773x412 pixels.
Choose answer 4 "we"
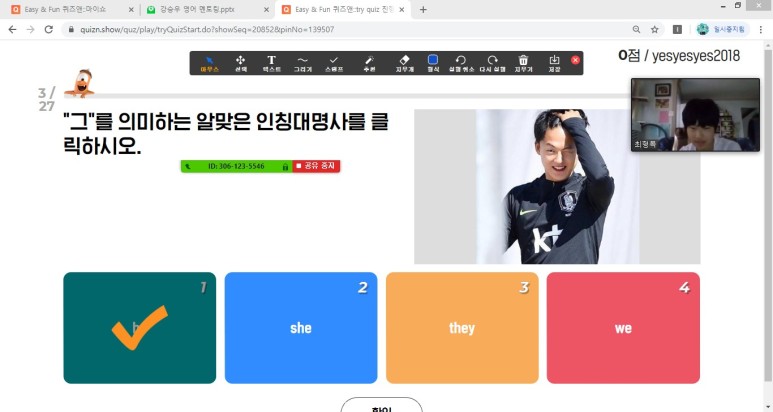pos(623,328)
